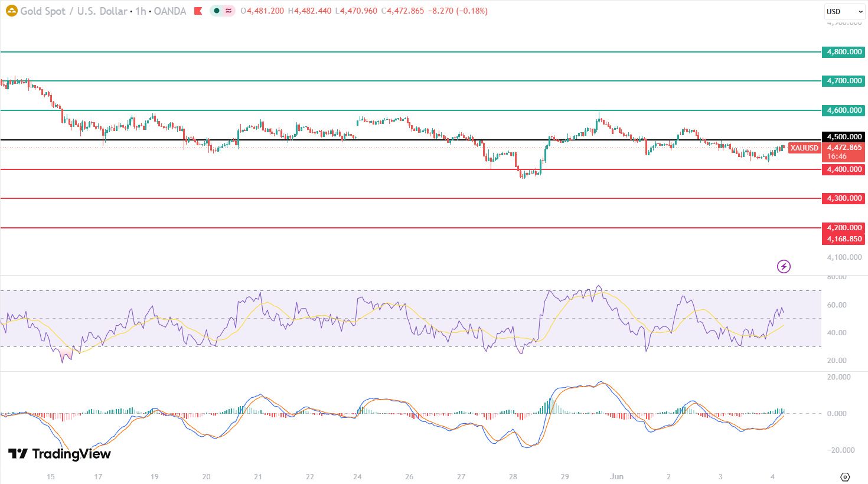Click the date label 27 on time axis

461,477
